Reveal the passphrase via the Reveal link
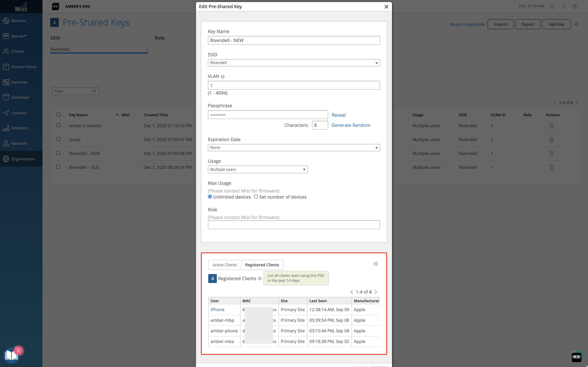The width and height of the screenshot is (588, 367). pos(338,115)
